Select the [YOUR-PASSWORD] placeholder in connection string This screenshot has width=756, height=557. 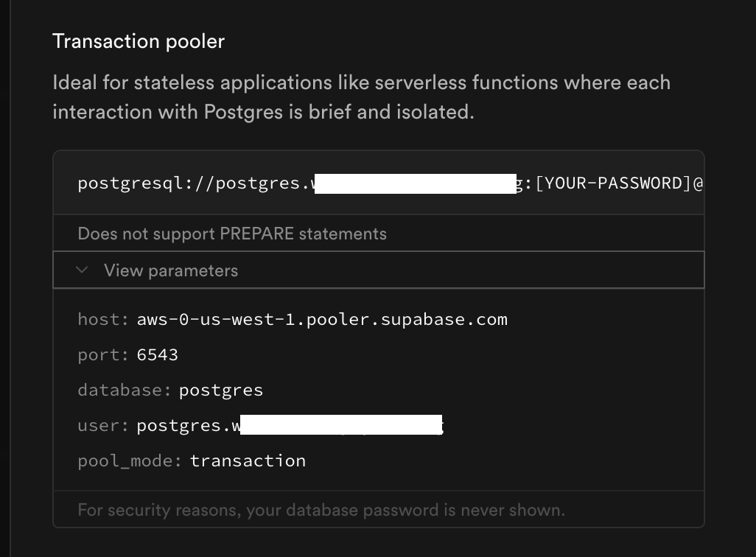coord(612,183)
